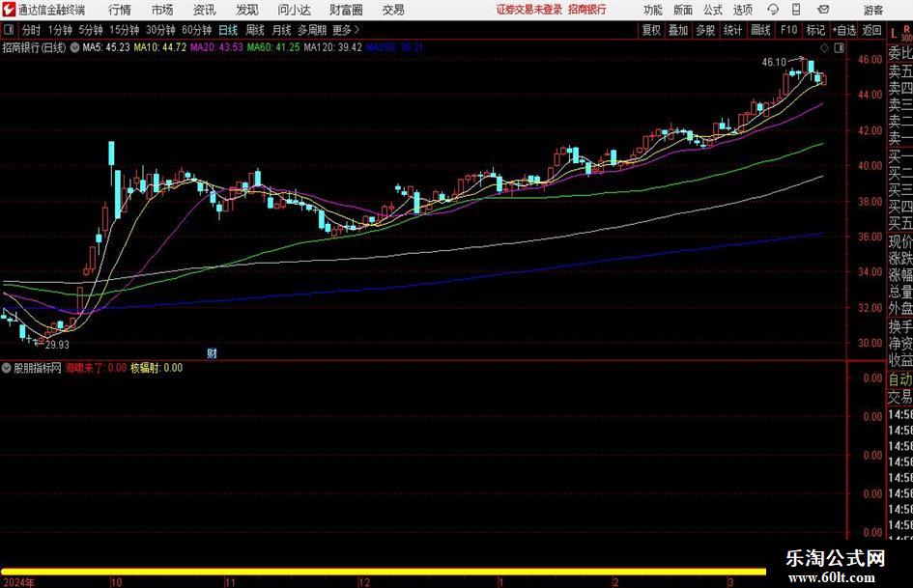This screenshot has width=913, height=588.
Task: Click the 返回 button
Action: tap(871, 30)
